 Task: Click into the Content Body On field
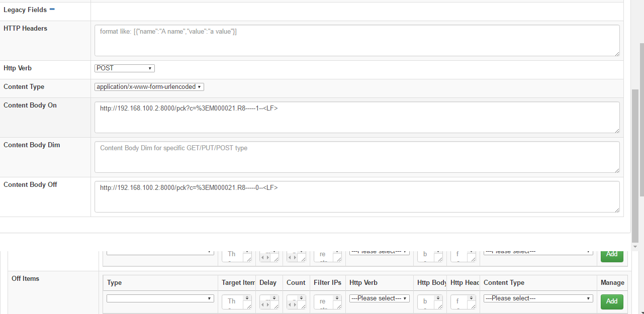(x=356, y=117)
